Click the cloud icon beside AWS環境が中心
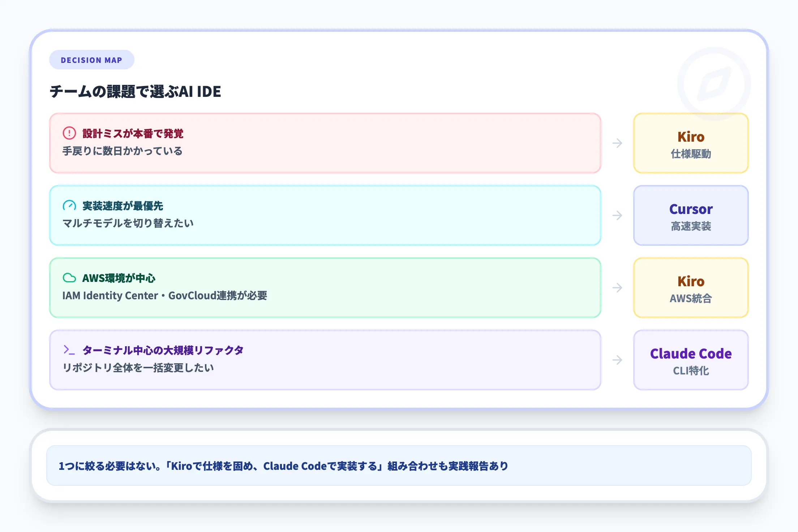The height and width of the screenshot is (532, 798). pyautogui.click(x=69, y=278)
